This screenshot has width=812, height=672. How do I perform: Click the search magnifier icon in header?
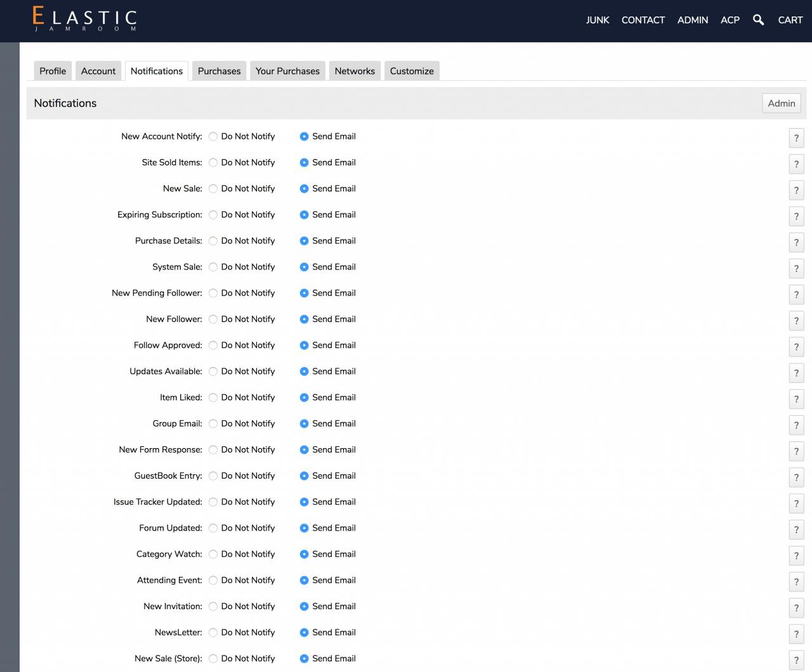coord(758,20)
